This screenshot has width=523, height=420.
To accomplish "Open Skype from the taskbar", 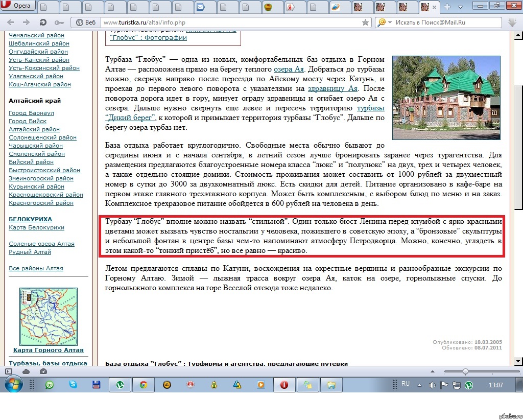I will coord(73,385).
